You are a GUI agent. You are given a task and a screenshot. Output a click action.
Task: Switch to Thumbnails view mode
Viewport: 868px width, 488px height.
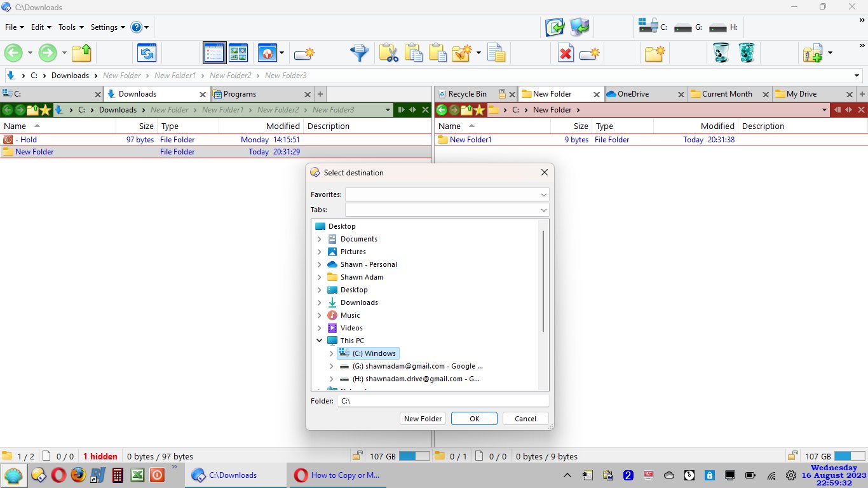tap(238, 53)
